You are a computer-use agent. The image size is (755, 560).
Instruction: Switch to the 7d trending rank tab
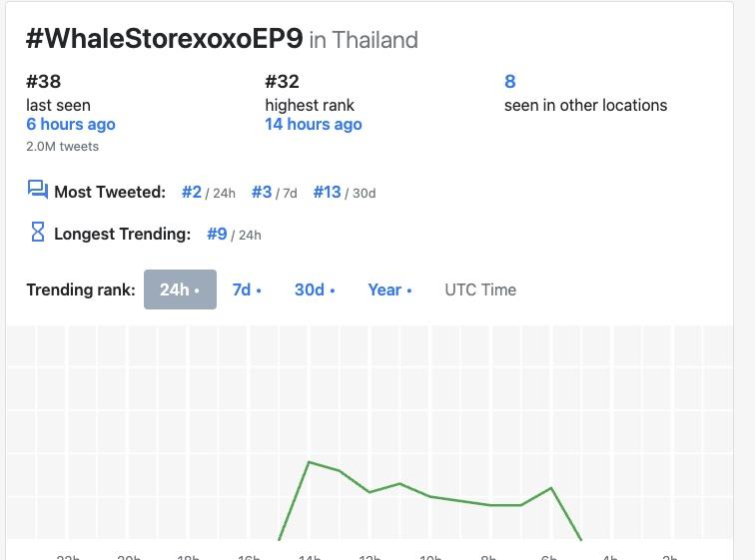[247, 289]
